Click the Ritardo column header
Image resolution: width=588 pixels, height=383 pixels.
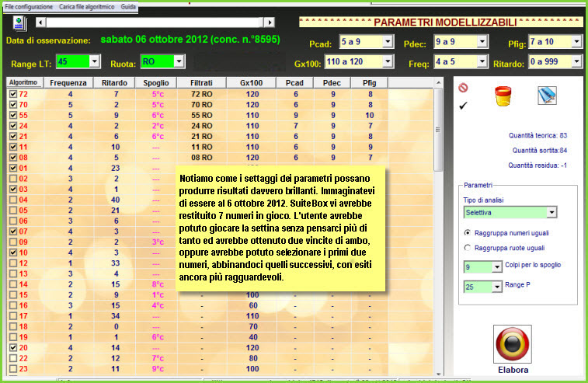pos(114,82)
